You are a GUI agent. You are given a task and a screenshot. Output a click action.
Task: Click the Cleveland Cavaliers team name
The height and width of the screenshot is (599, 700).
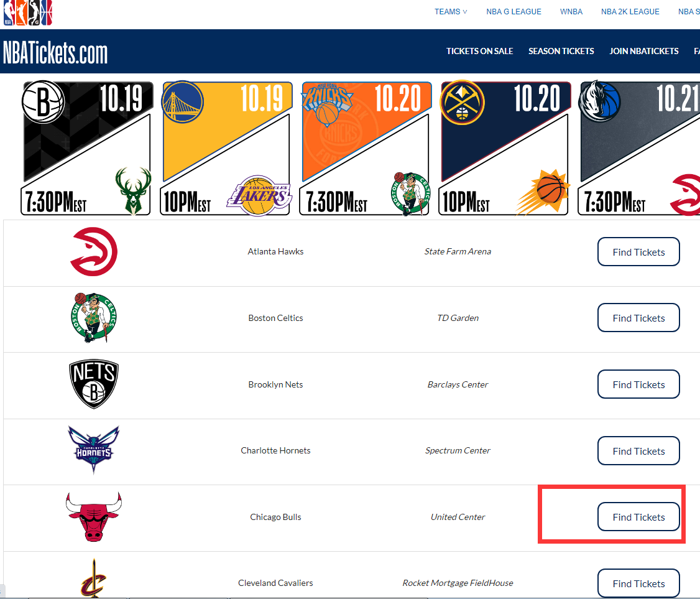pyautogui.click(x=275, y=583)
